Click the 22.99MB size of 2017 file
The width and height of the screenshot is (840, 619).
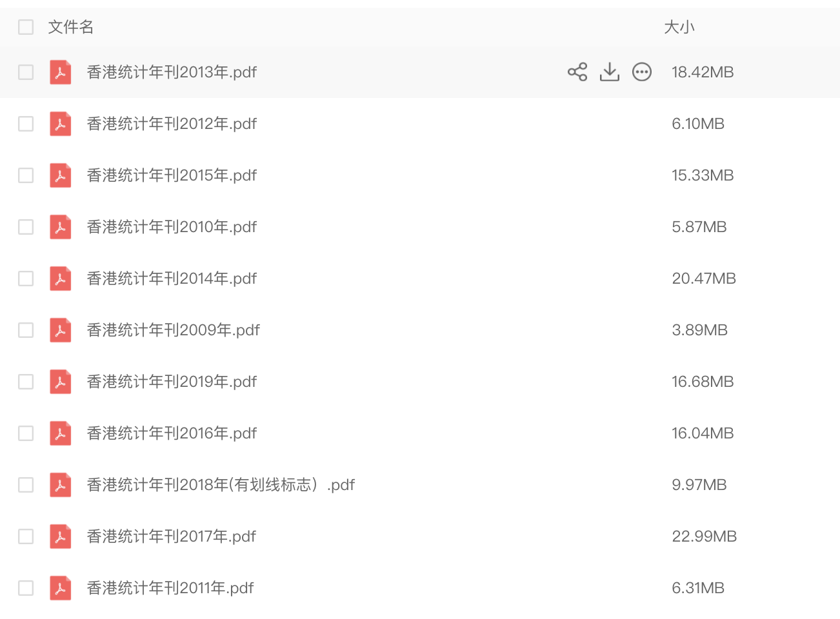coord(704,536)
